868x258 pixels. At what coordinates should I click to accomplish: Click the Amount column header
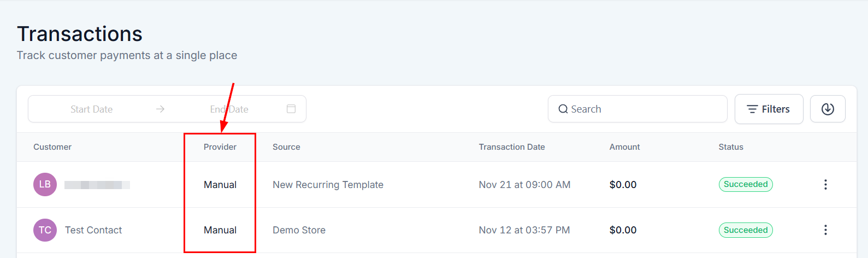pos(624,147)
